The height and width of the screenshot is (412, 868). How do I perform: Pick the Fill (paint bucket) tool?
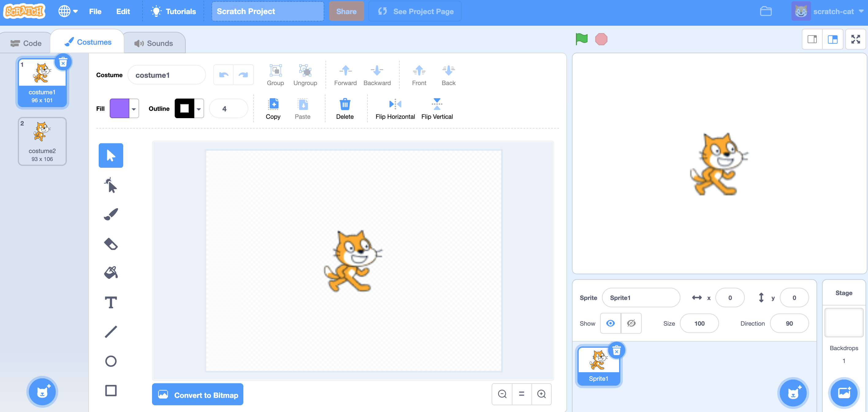click(x=111, y=272)
